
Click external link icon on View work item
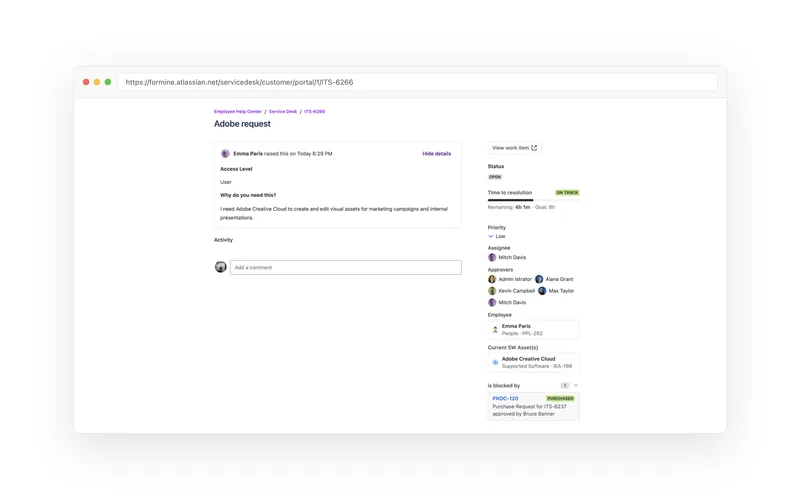[534, 148]
